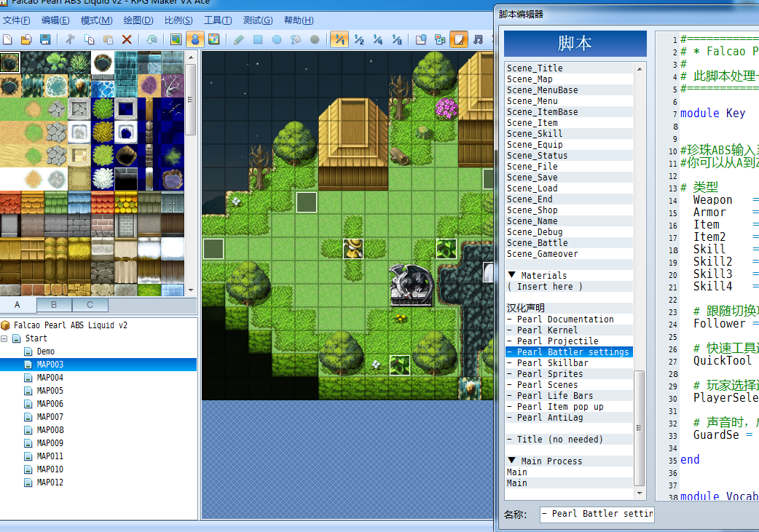The image size is (759, 532).
Task: Switch to Map editing mode icon
Action: (x=176, y=39)
